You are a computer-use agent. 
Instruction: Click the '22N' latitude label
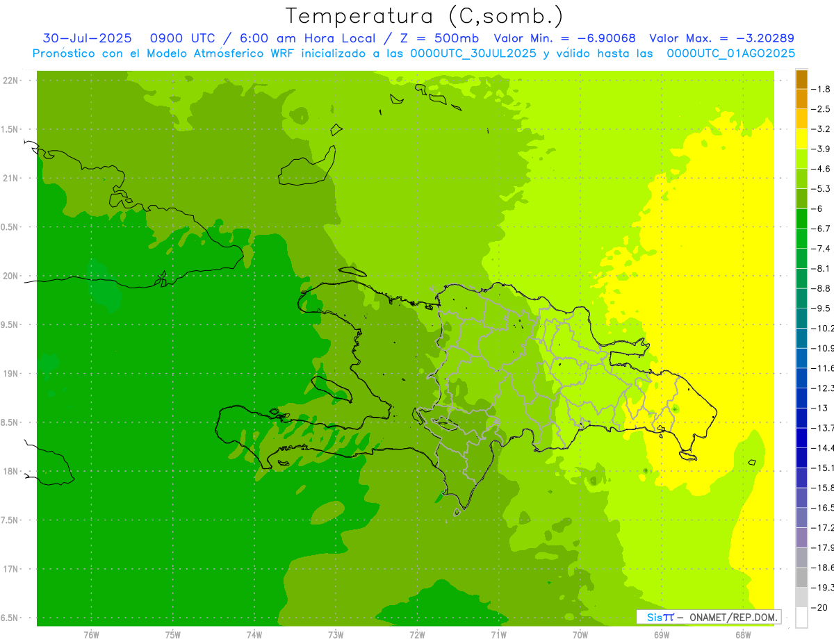10,81
